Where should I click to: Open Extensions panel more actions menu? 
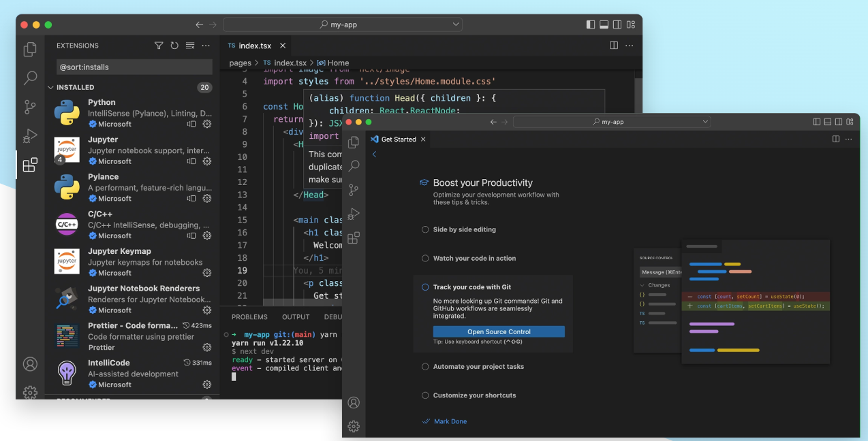tap(206, 46)
